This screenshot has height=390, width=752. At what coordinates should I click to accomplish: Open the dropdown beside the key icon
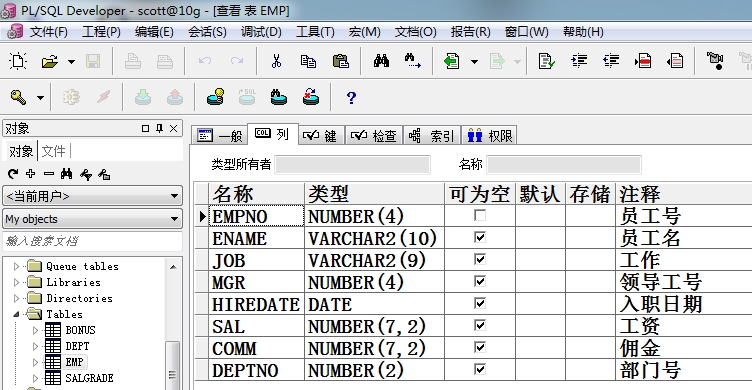(x=40, y=98)
